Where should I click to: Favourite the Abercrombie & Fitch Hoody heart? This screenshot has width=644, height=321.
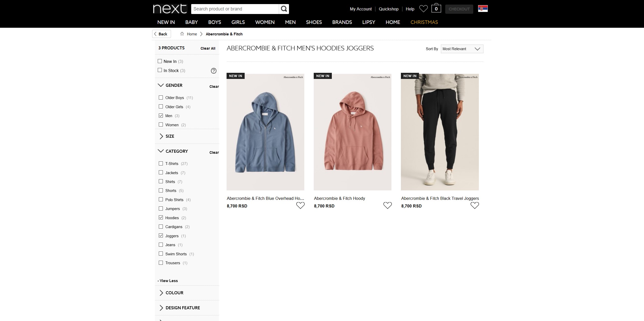pyautogui.click(x=387, y=205)
